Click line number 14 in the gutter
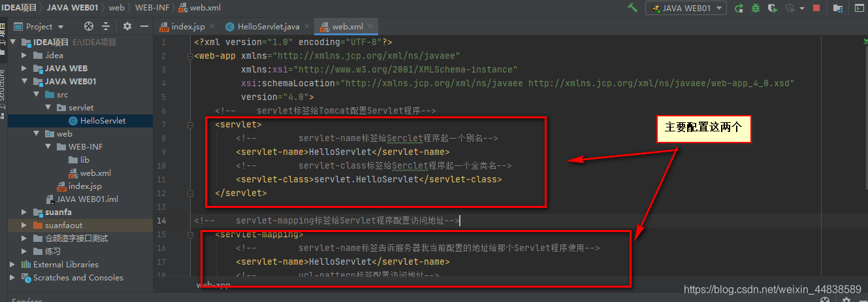The width and height of the screenshot is (868, 302). (162, 220)
